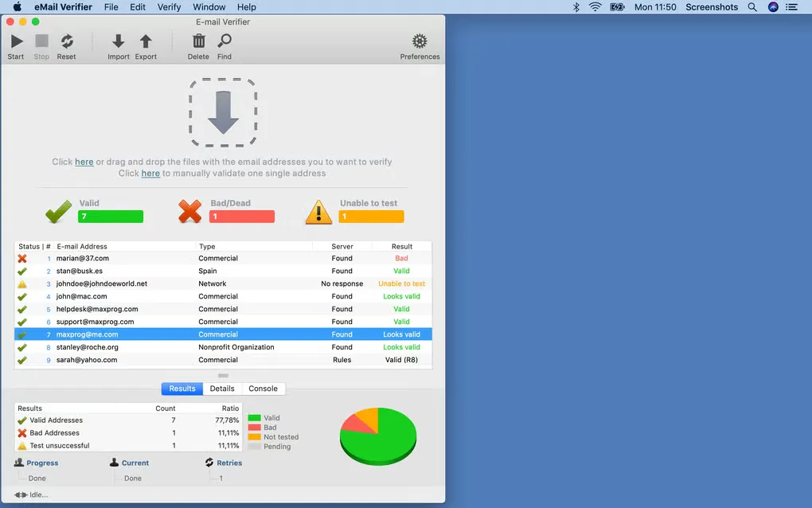
Task: Click 'here' to manually validate one address
Action: point(150,173)
